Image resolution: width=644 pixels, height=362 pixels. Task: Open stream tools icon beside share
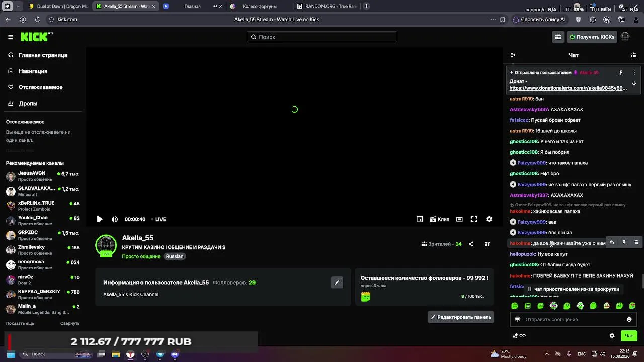pyautogui.click(x=487, y=244)
